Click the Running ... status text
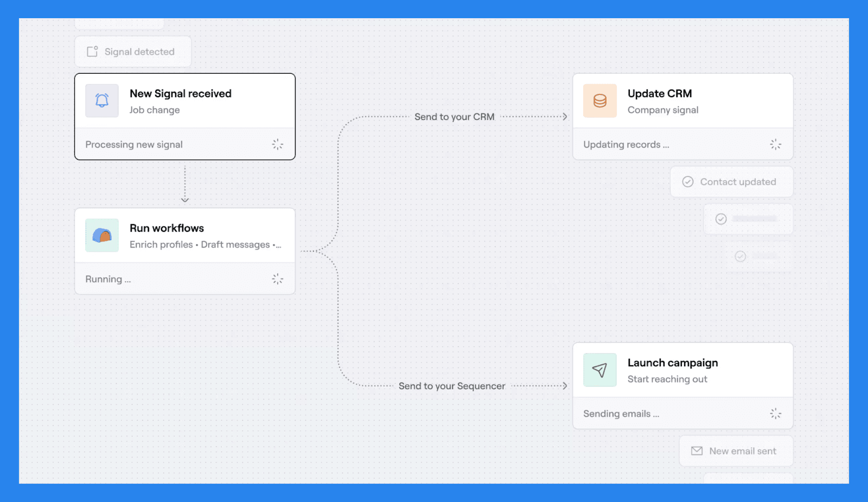Viewport: 868px width, 502px height. point(108,279)
